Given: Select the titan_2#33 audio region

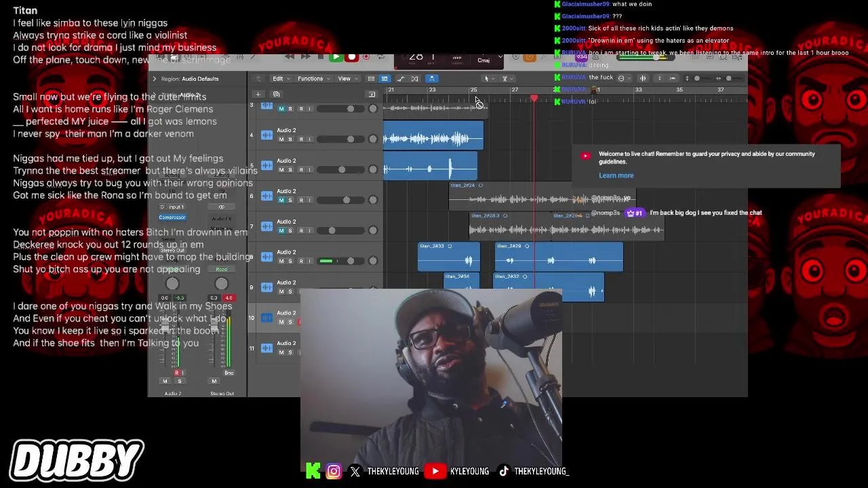Looking at the screenshot, I should (x=449, y=257).
